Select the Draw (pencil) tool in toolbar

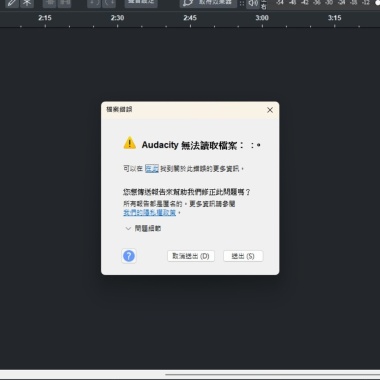pos(12,3)
